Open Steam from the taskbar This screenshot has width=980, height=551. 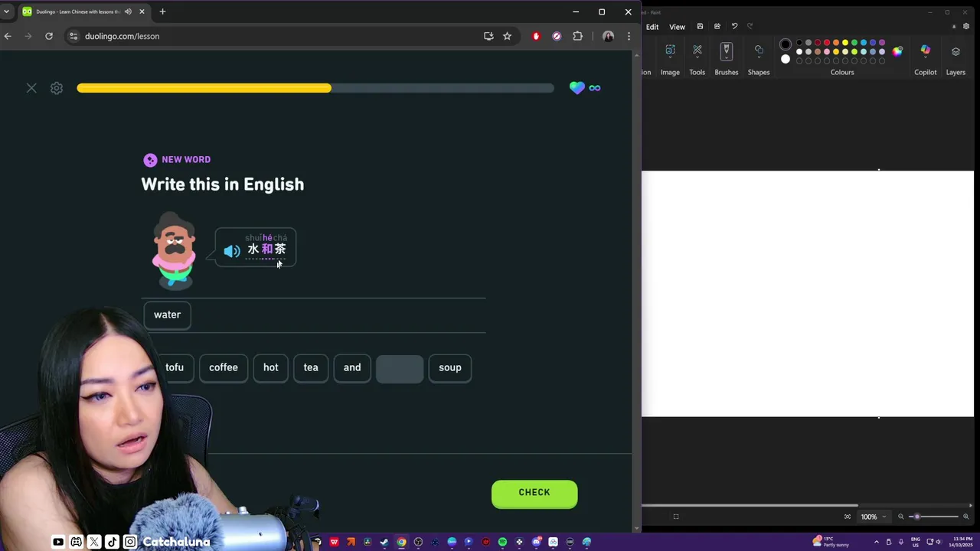(384, 542)
